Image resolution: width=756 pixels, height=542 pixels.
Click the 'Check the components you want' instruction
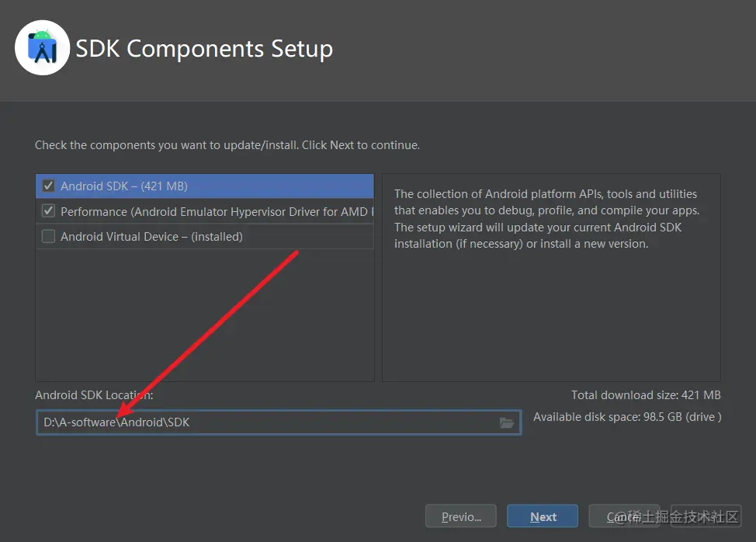point(227,145)
